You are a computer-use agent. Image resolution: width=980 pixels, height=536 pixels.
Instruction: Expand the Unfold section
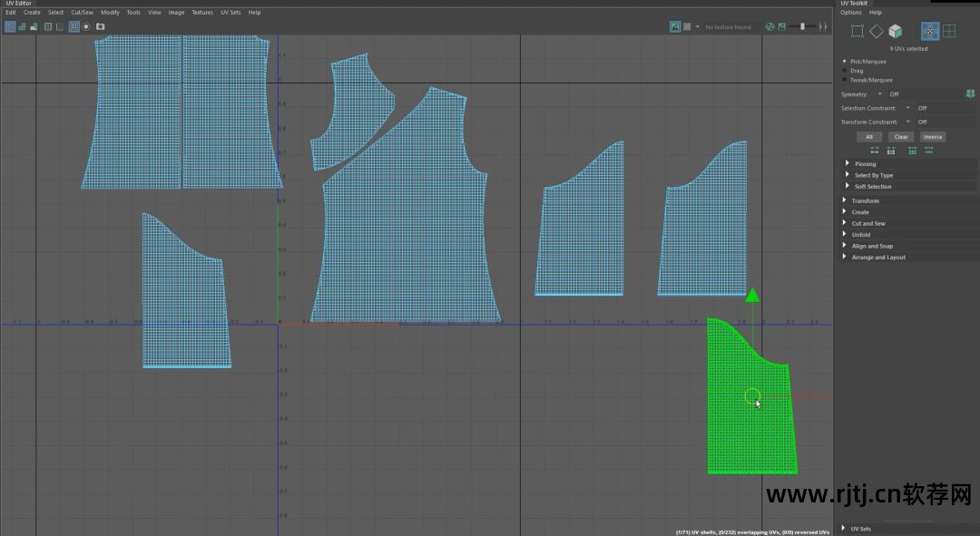click(860, 235)
